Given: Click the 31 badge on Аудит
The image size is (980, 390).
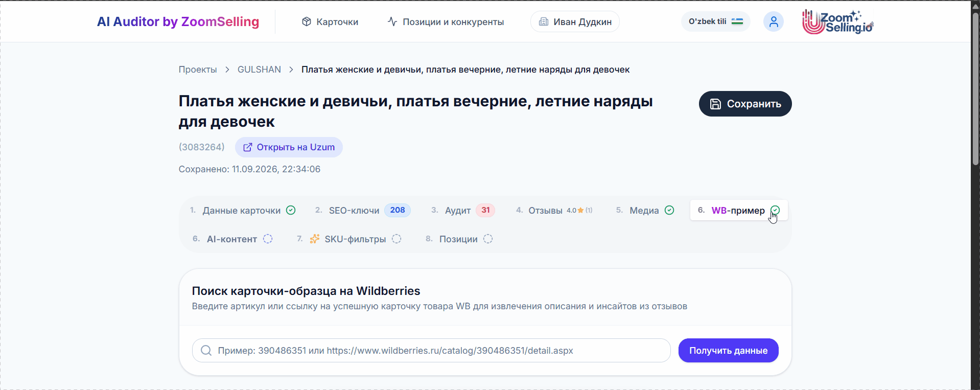Looking at the screenshot, I should (485, 210).
